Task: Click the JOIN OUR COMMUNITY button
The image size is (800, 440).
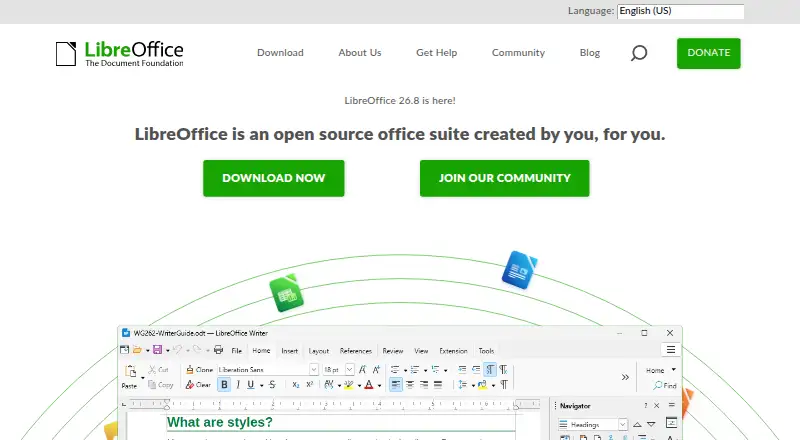Action: tap(505, 178)
